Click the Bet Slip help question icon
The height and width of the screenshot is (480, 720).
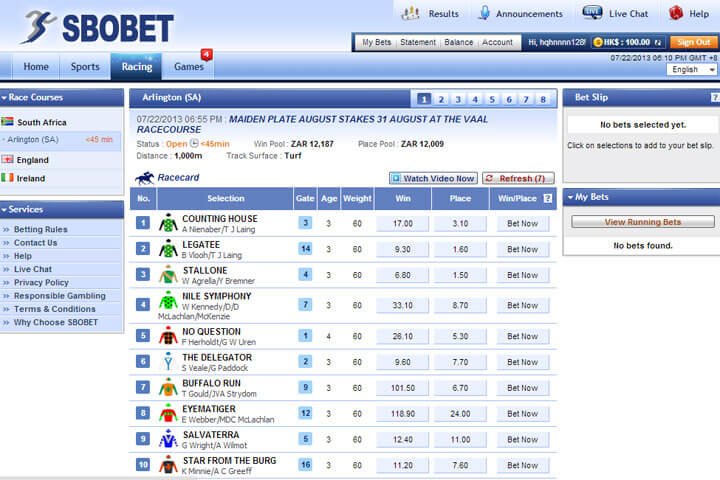pyautogui.click(x=714, y=98)
